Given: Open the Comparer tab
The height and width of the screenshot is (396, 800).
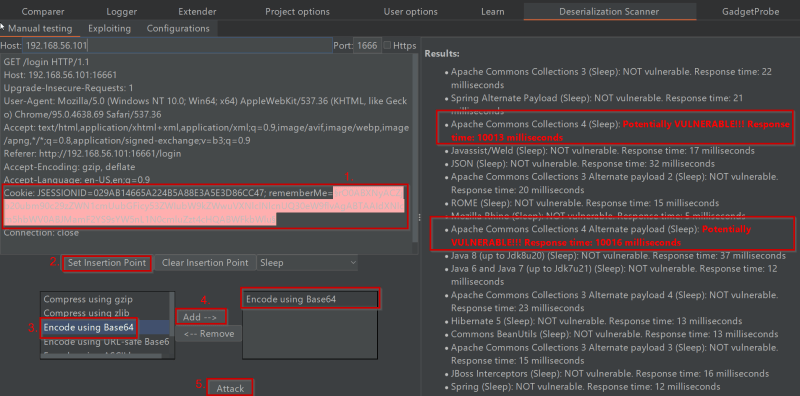Looking at the screenshot, I should pos(43,11).
